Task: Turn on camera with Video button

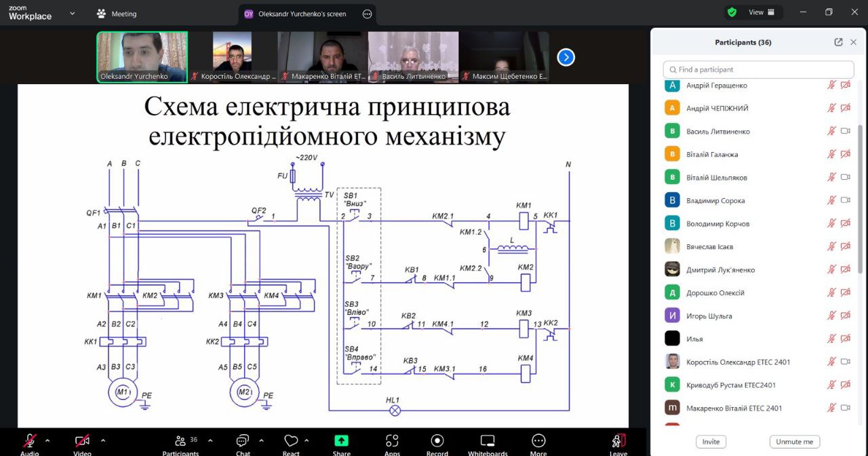Action: (x=82, y=441)
